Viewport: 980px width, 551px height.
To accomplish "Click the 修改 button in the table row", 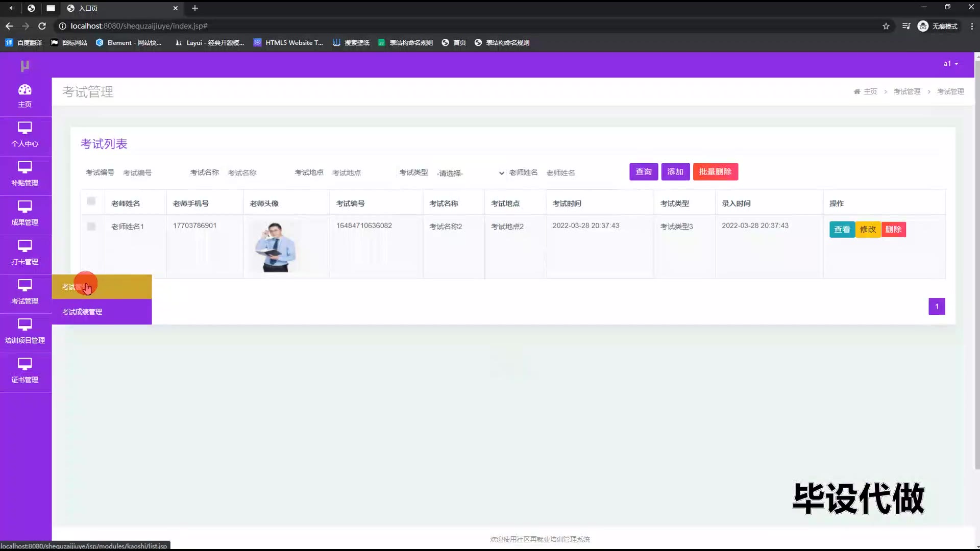I will pos(868,230).
